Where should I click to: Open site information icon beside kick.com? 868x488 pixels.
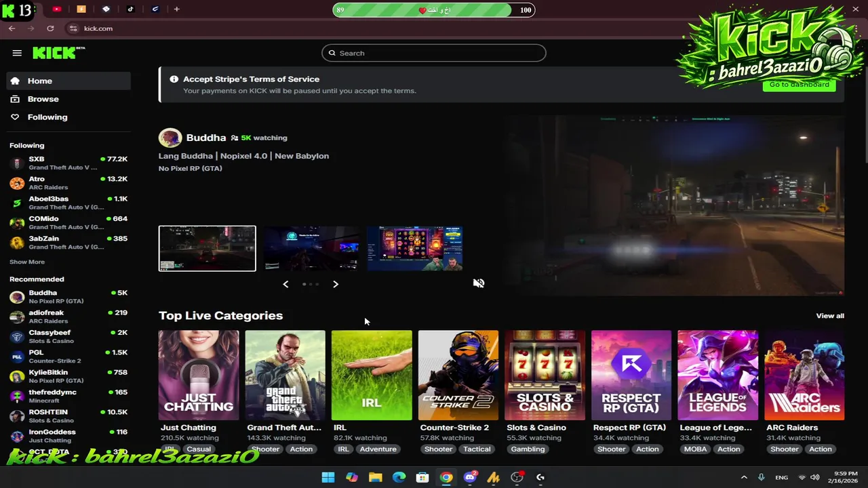[x=73, y=28]
